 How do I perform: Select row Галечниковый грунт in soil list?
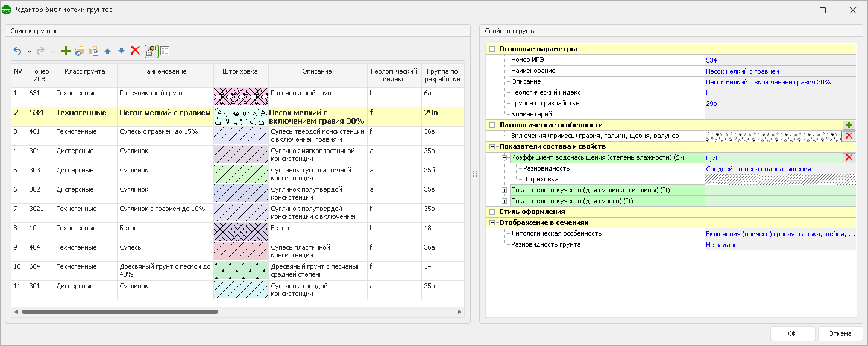(x=238, y=96)
